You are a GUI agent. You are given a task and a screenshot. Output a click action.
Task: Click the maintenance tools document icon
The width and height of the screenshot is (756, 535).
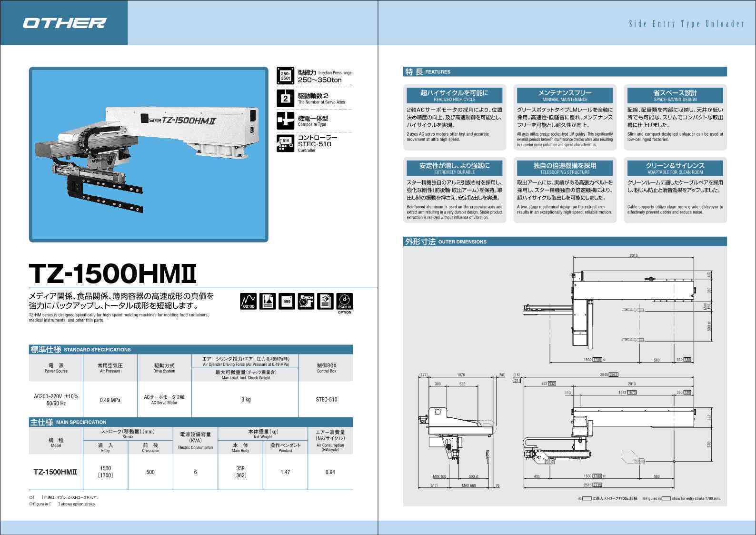(268, 301)
